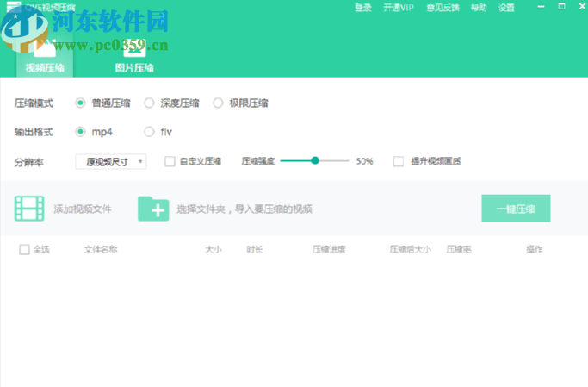588x387 pixels.
Task: Click the 时长 column header
Action: [255, 249]
